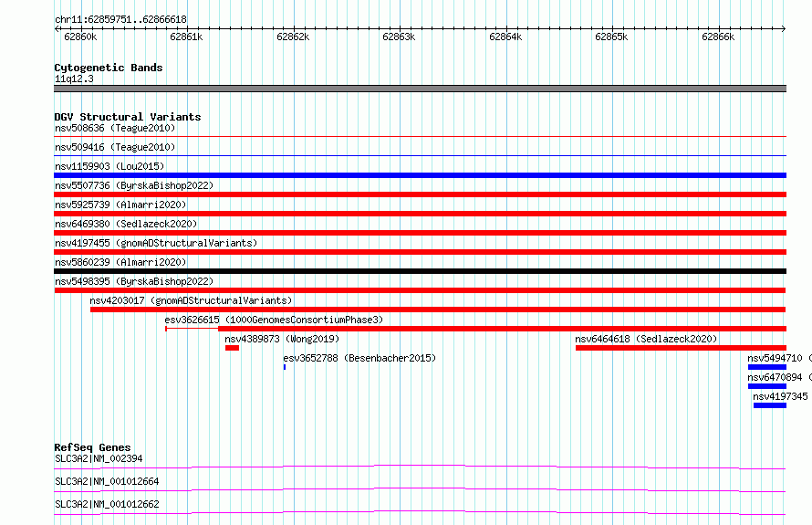The width and height of the screenshot is (812, 525).
Task: Select nsv6469380 (Sedlazeck2020) label
Action: (x=126, y=224)
